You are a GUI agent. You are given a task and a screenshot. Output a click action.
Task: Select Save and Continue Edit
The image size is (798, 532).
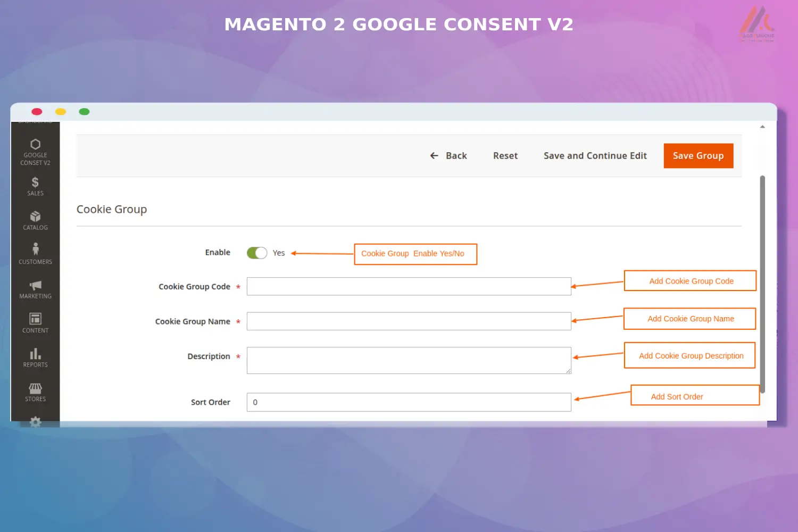point(595,155)
